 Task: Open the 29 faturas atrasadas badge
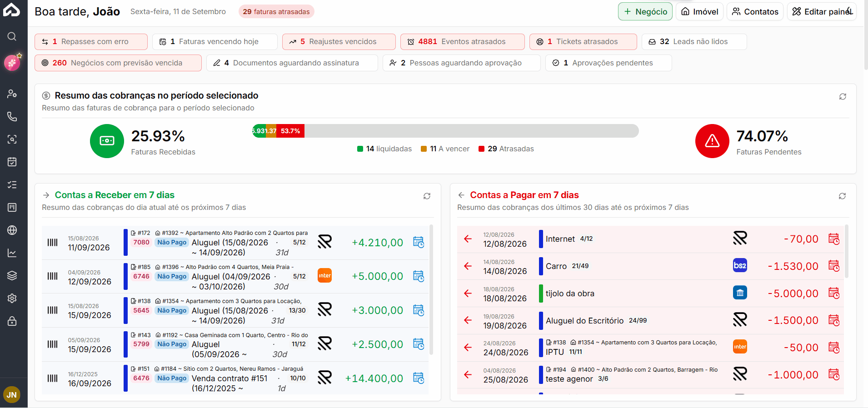click(276, 11)
